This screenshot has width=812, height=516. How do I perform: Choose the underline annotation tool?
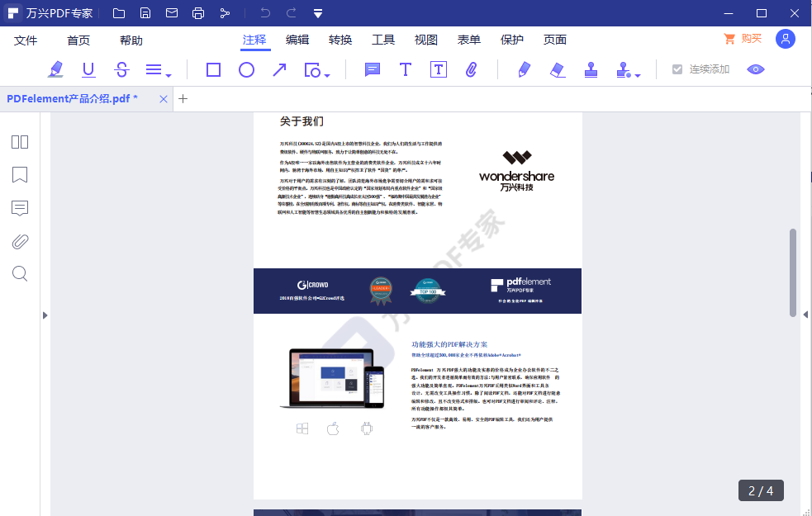click(x=88, y=70)
